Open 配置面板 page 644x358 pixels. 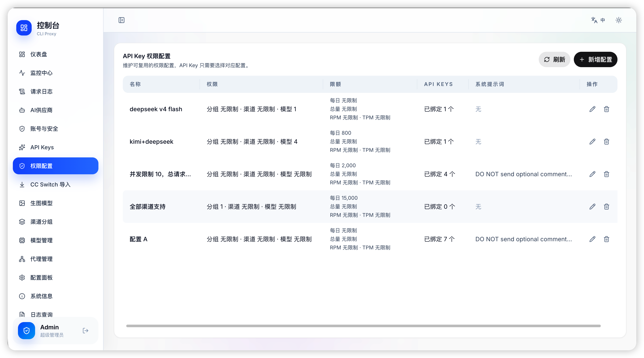tap(55, 278)
